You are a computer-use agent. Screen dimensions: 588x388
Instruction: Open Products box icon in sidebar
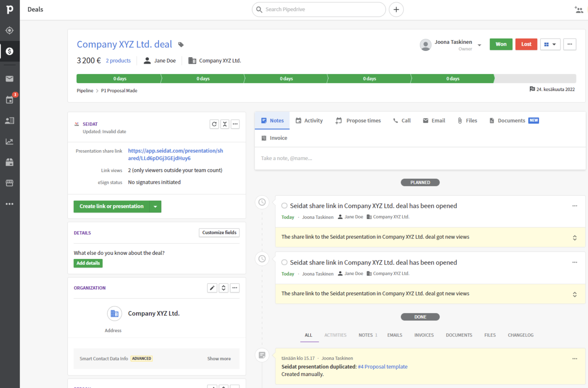10,162
